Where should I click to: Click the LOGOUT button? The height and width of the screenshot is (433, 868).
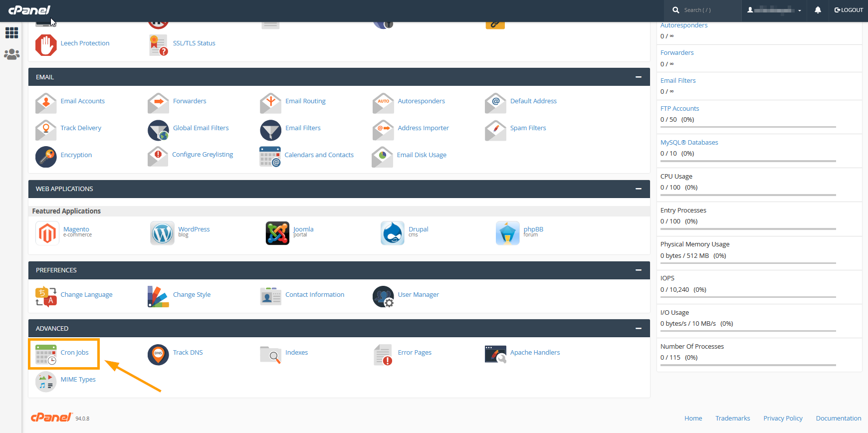coord(849,10)
